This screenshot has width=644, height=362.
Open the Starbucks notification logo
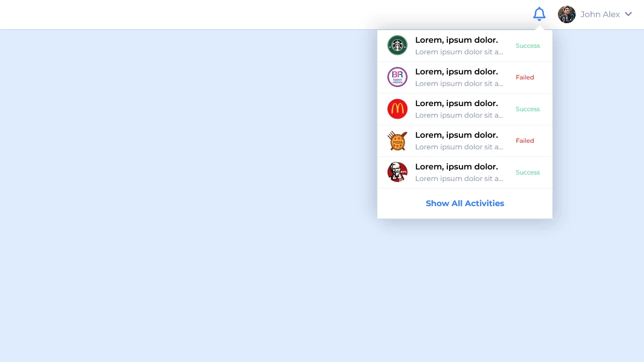click(397, 45)
